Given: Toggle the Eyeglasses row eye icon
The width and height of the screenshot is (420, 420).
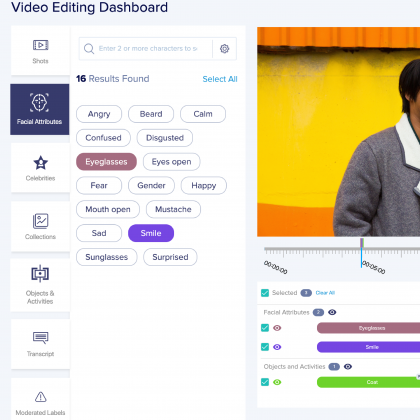Looking at the screenshot, I should [x=277, y=328].
